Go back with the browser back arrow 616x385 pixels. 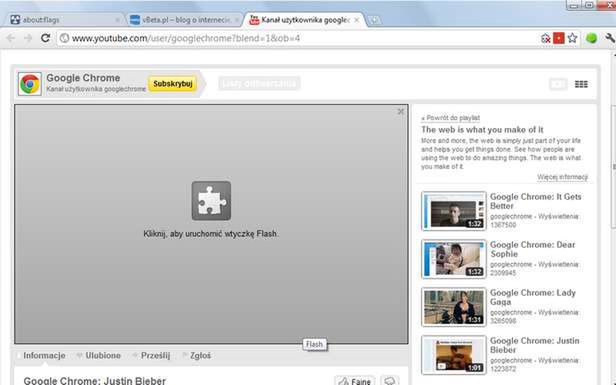(11, 38)
